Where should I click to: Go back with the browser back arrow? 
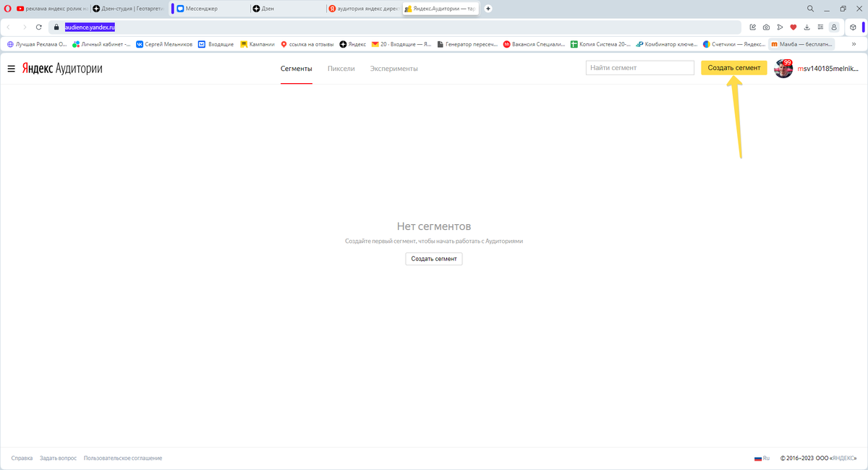pyautogui.click(x=9, y=27)
